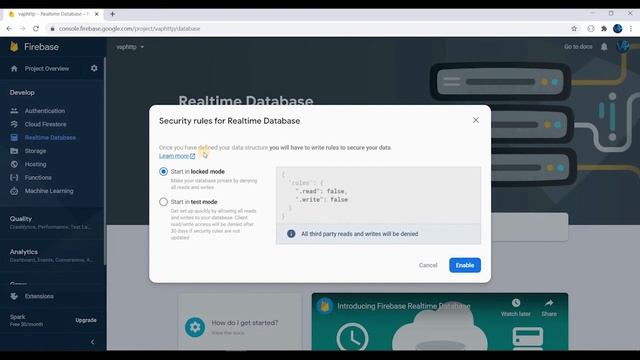Click the info icon beside denied message

(x=291, y=234)
